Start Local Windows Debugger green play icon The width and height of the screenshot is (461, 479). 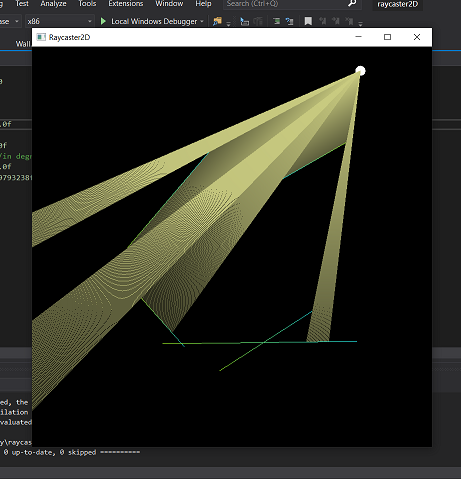pos(103,21)
